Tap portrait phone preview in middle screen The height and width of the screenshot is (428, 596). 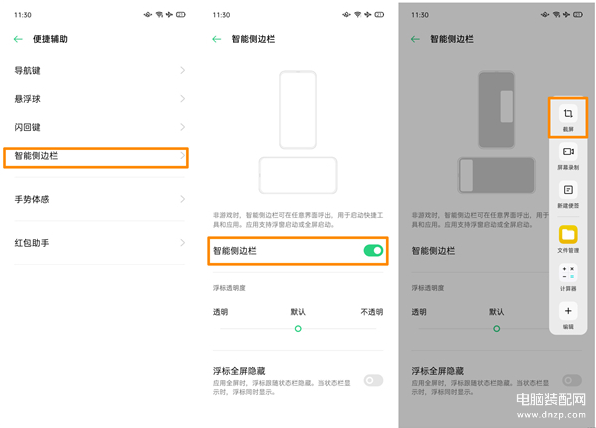click(298, 109)
